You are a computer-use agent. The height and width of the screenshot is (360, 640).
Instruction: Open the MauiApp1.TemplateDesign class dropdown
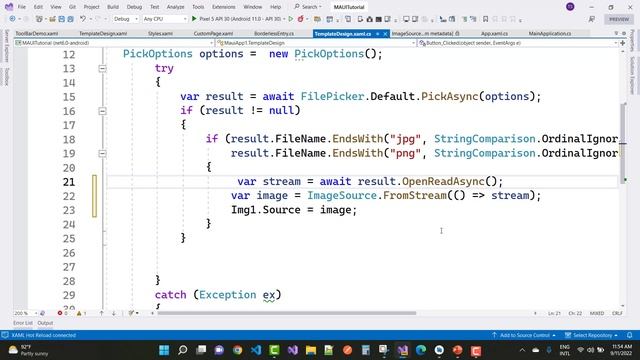pyautogui.click(x=315, y=43)
